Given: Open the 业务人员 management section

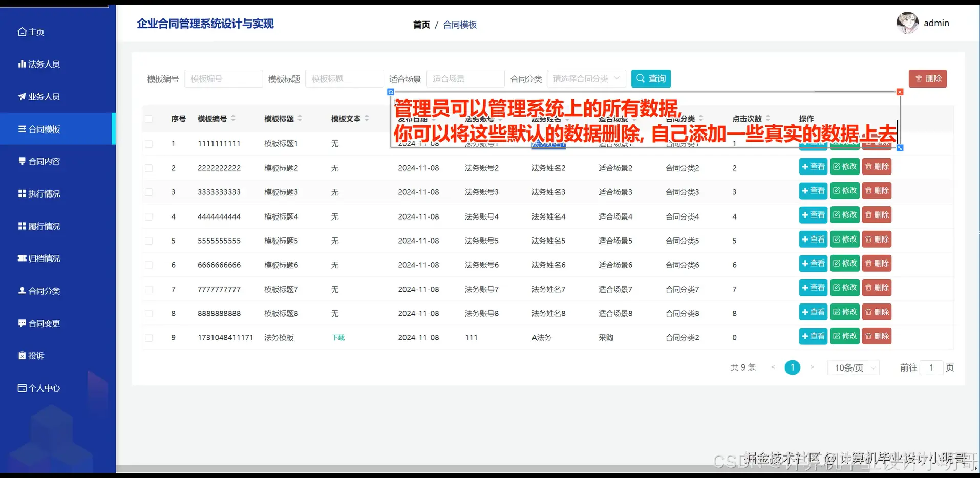Looking at the screenshot, I should click(44, 96).
